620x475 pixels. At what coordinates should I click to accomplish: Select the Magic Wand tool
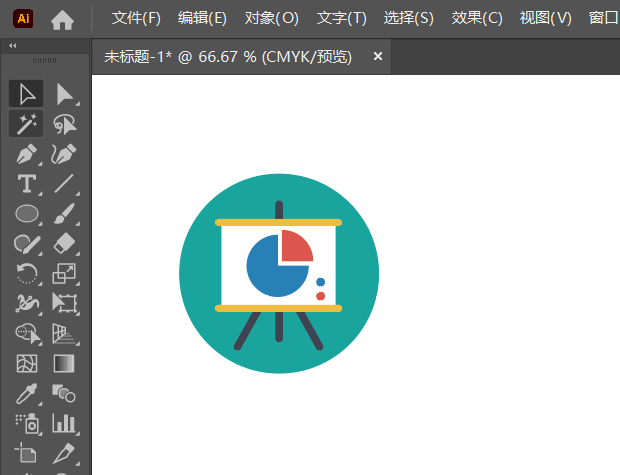pos(26,123)
